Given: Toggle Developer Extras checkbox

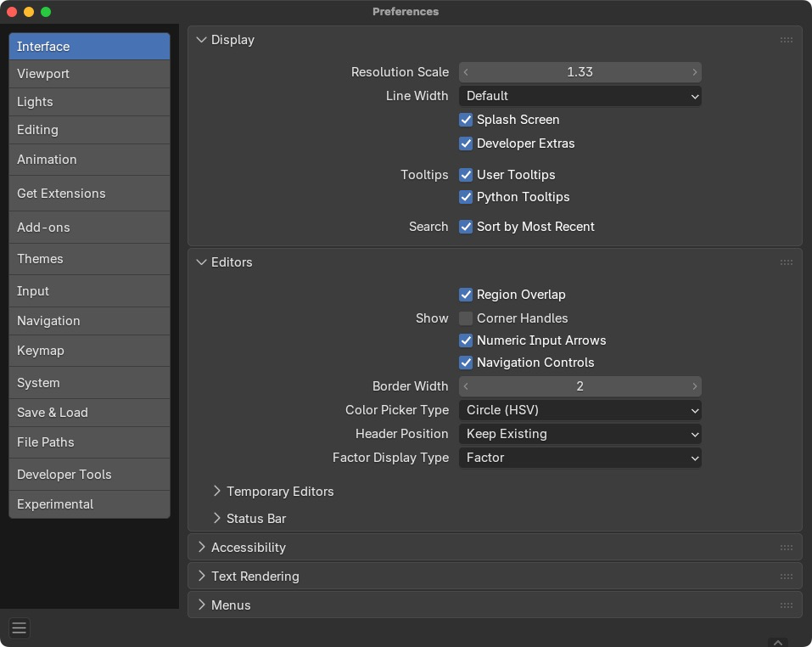Looking at the screenshot, I should (466, 143).
